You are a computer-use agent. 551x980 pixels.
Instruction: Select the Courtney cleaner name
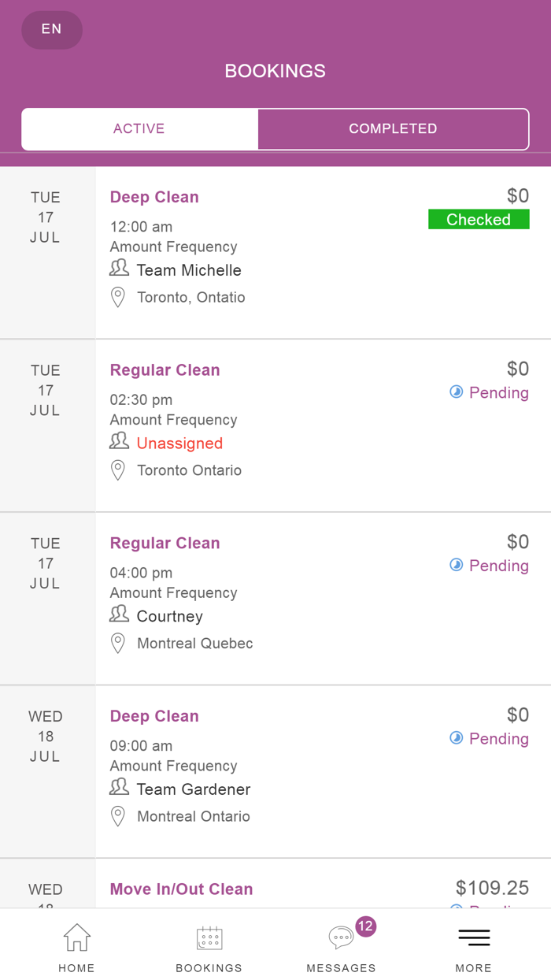pos(170,617)
